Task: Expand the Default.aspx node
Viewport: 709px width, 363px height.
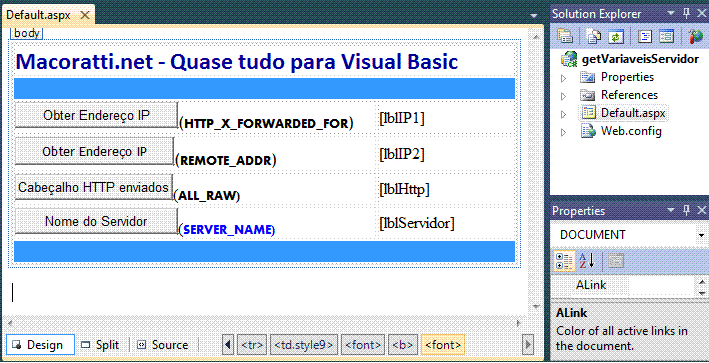Action: 563,114
